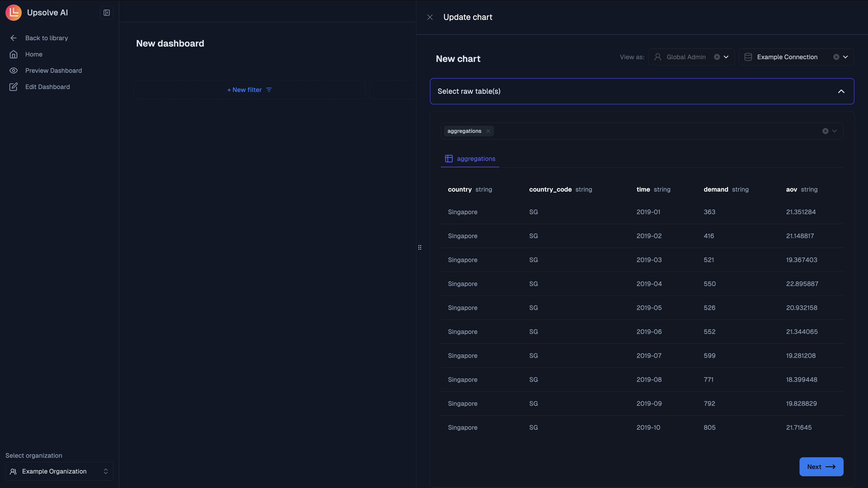Collapse the sidebar using the panel icon
The height and width of the screenshot is (488, 868).
[x=106, y=12]
